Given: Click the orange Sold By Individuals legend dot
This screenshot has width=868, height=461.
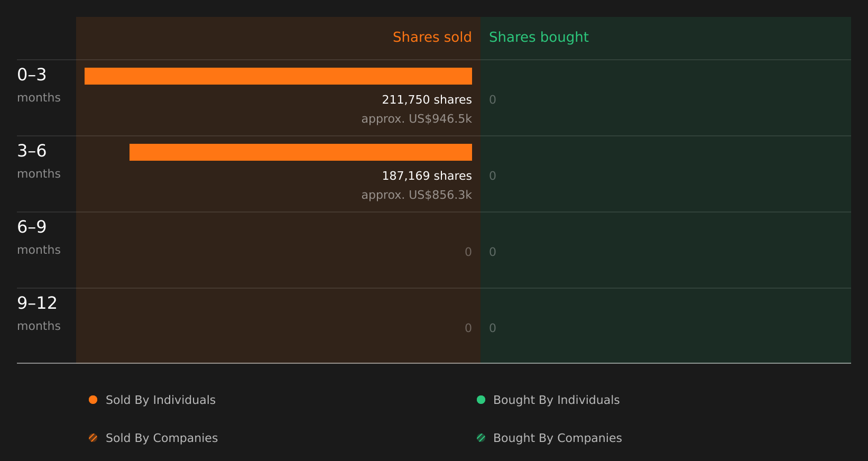Looking at the screenshot, I should tap(93, 400).
